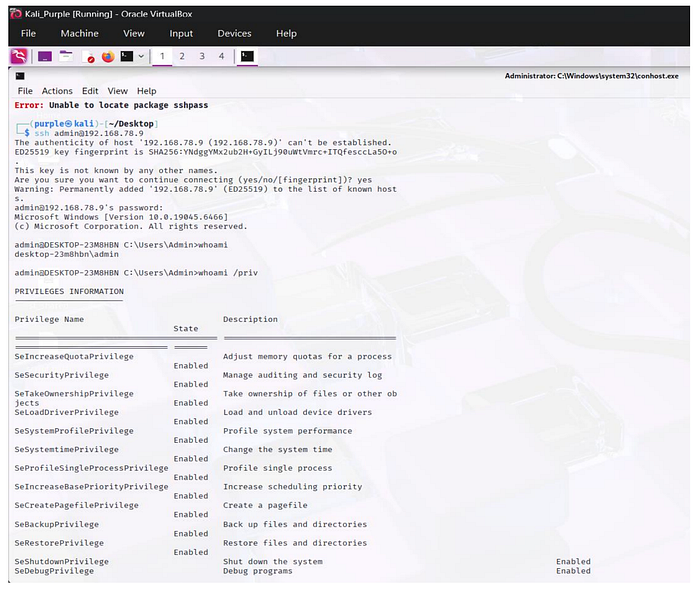Screen dimensions: 700x591
Task: Open terminal emulator launcher in panel
Action: (x=127, y=56)
